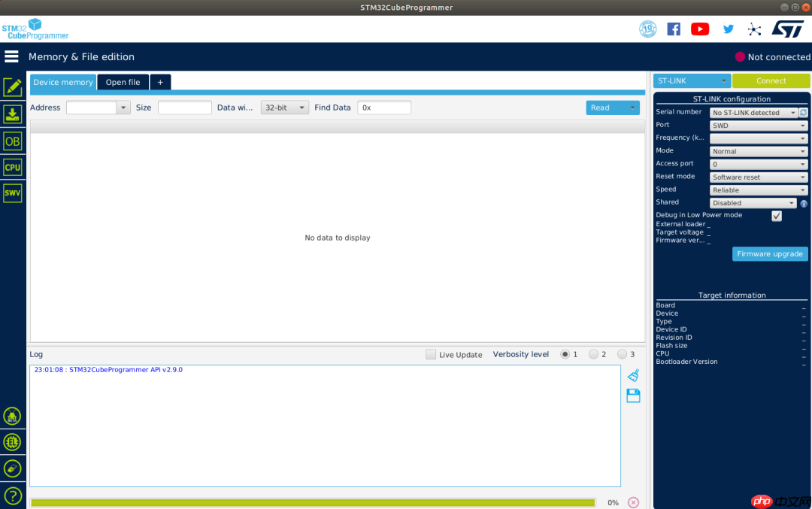Viewport: 812px width, 509px height.
Task: Open the help question mark icon
Action: (12, 495)
